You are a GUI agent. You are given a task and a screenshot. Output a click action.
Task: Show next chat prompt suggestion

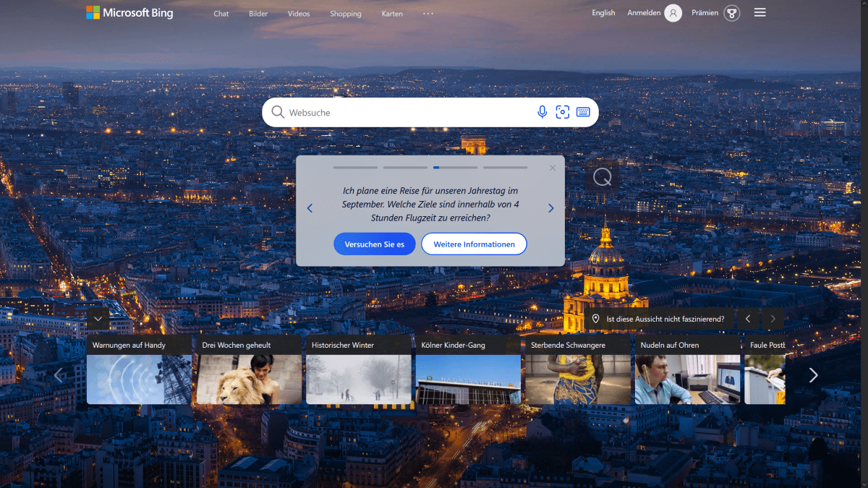(550, 208)
